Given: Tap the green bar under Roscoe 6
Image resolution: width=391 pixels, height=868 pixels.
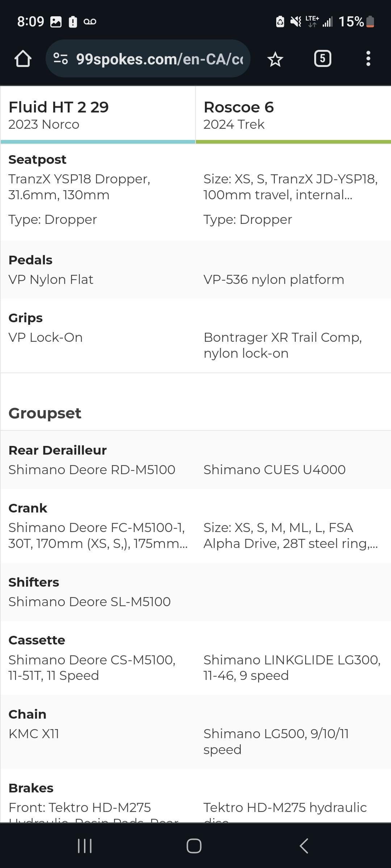Looking at the screenshot, I should [293, 142].
